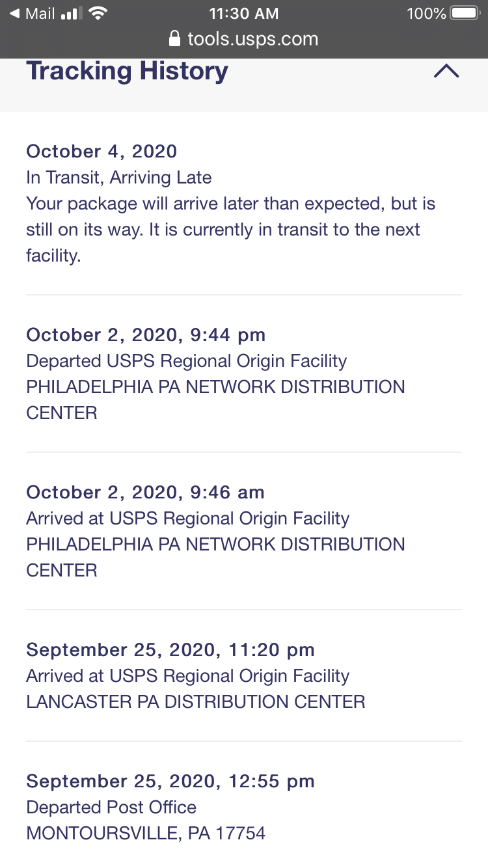
Task: Tap the tools.usps.com address bar
Action: point(244,38)
